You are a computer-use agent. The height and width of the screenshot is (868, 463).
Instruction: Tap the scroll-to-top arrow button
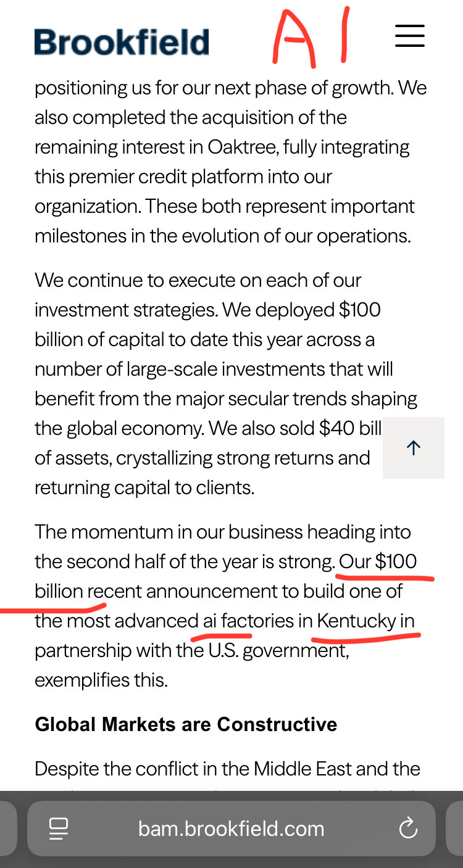coord(414,448)
